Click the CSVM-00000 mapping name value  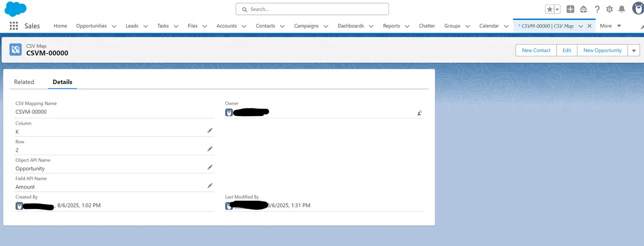coord(31,112)
